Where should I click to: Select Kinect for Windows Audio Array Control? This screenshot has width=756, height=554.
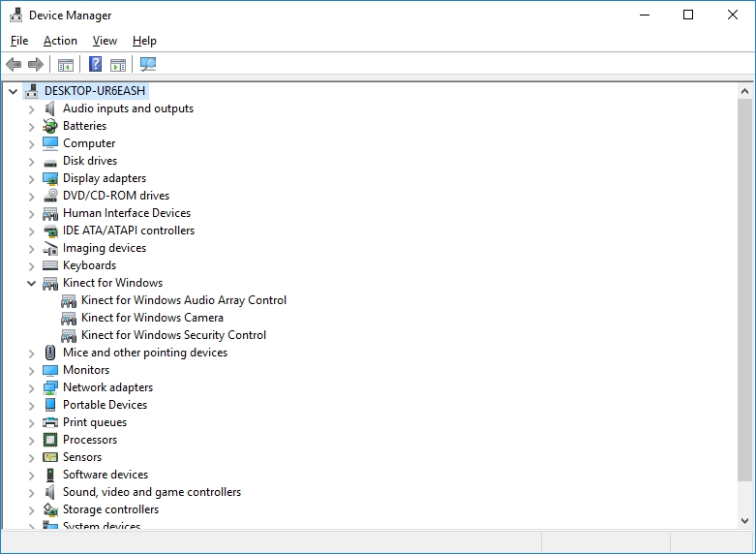(184, 300)
